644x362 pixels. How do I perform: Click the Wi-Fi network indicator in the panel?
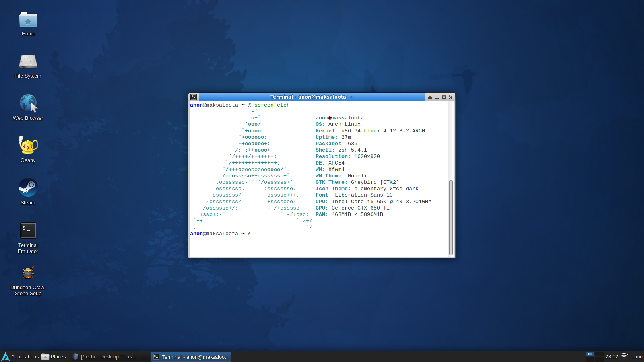(624, 356)
